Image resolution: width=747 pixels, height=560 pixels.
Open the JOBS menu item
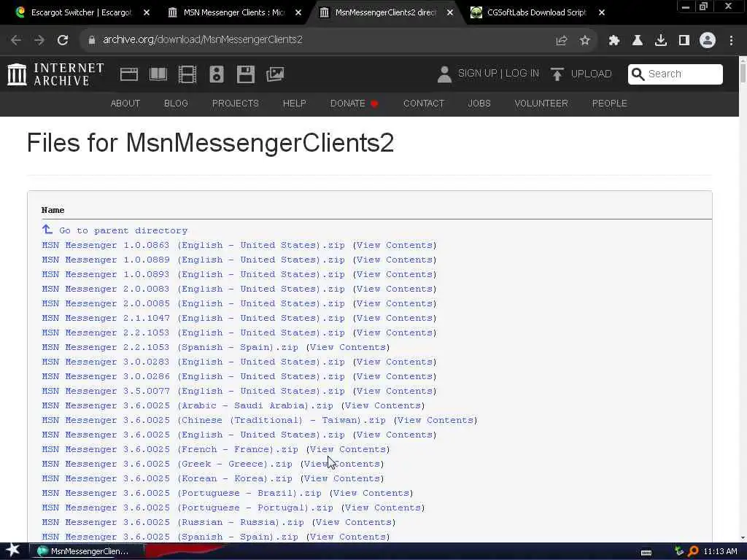click(479, 104)
